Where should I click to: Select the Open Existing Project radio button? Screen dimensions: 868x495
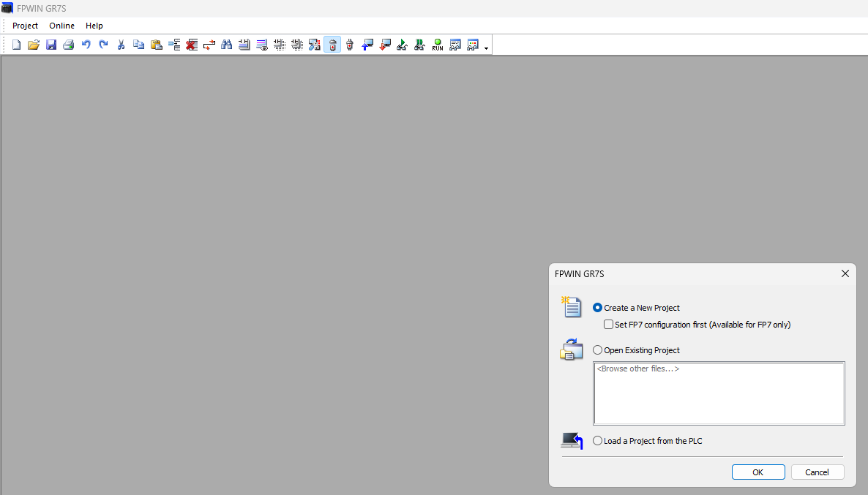(597, 350)
